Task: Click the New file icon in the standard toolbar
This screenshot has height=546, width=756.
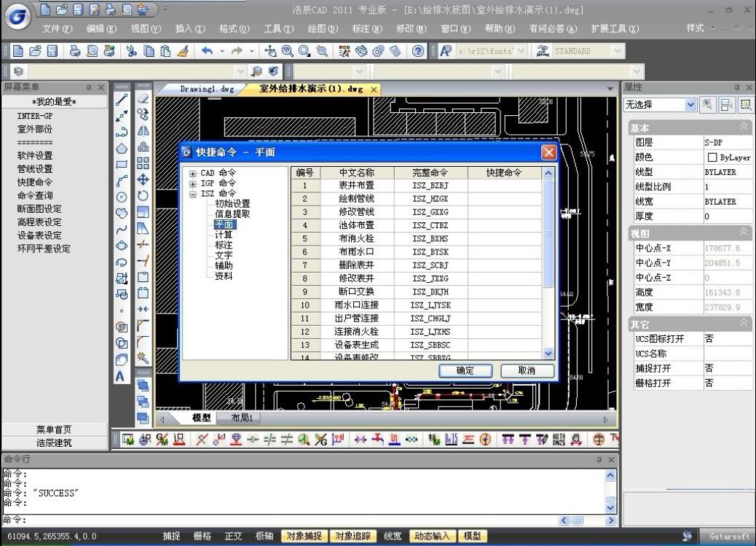Action: 17,51
